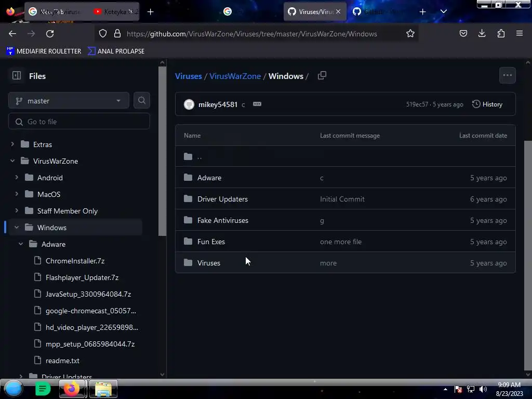This screenshot has width=532, height=399.
Task: Open the Driver Updaters folder
Action: click(222, 199)
